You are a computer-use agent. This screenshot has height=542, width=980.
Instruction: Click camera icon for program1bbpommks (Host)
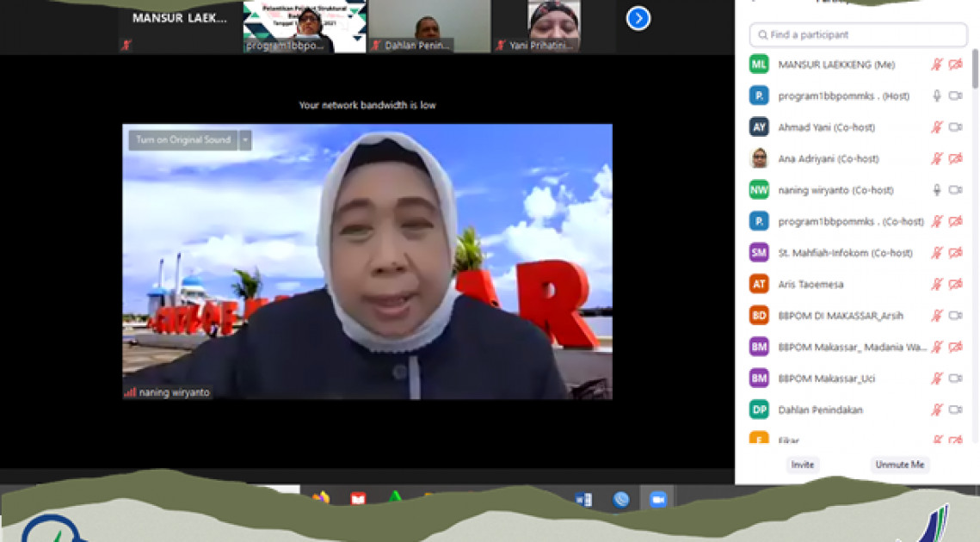pyautogui.click(x=956, y=95)
